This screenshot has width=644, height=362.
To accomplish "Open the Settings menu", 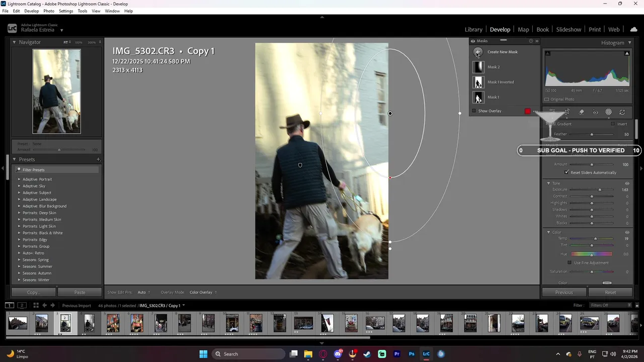I will (66, 11).
